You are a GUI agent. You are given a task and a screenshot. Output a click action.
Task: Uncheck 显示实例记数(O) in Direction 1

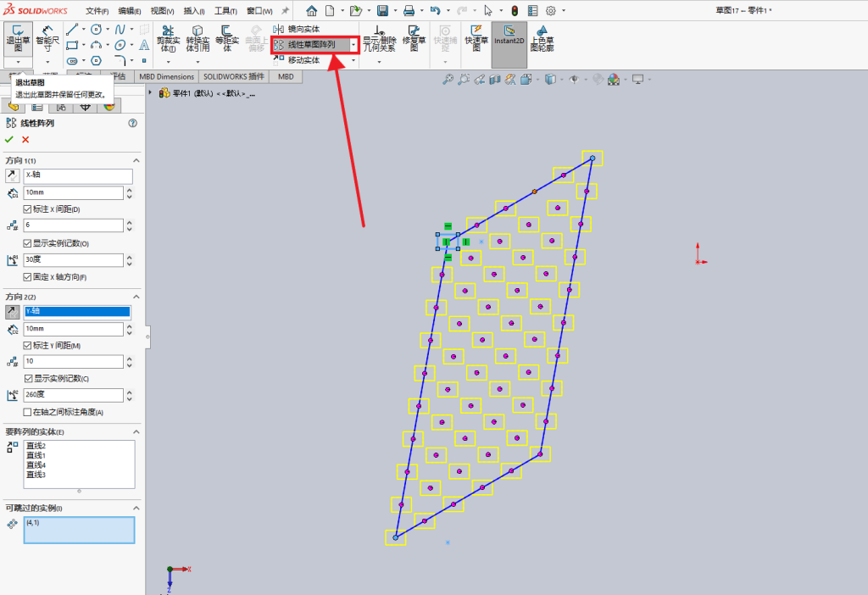pos(27,243)
